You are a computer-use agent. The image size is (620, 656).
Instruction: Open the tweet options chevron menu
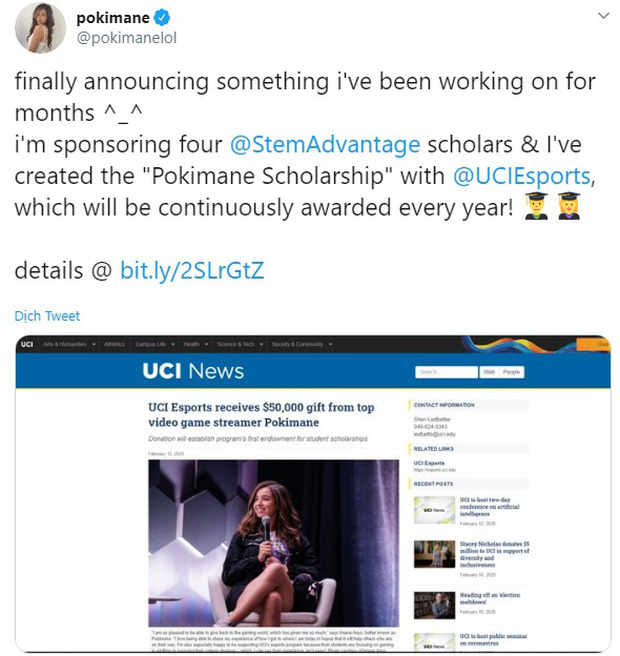pyautogui.click(x=601, y=17)
